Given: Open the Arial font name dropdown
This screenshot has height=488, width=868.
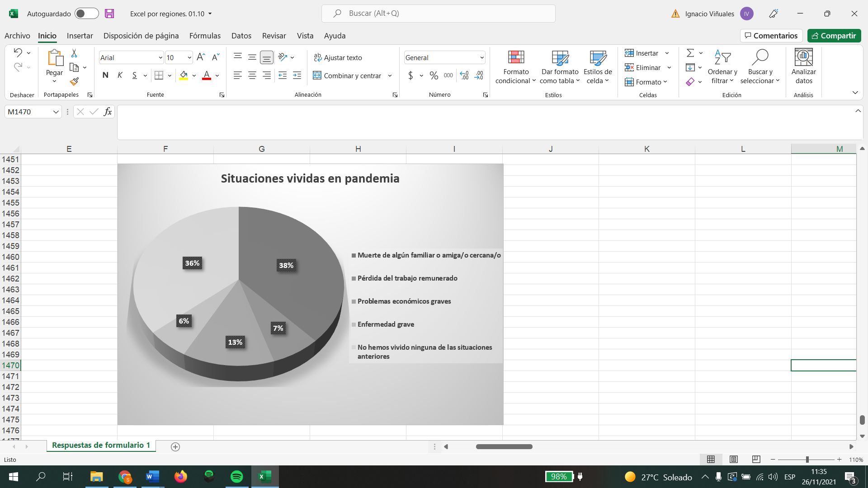Looking at the screenshot, I should [x=160, y=57].
